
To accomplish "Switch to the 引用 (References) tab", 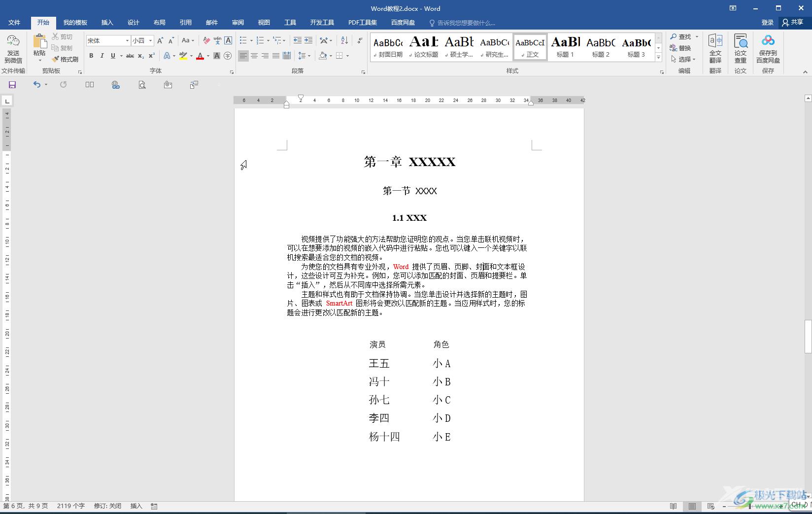I will (185, 23).
